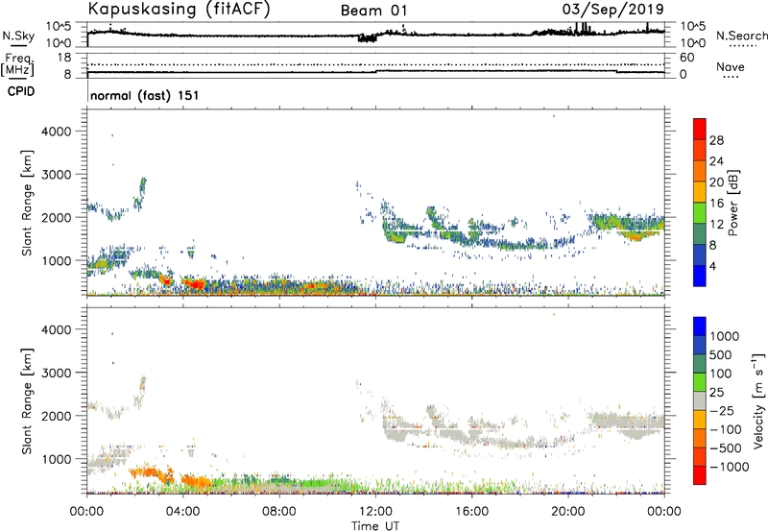Click the 500 label on velocity colorbar
768x532 pixels.
tap(721, 355)
